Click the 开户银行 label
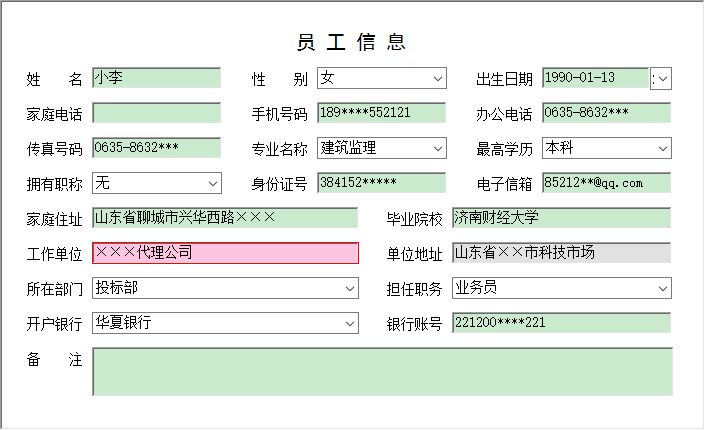Screen dimensions: 705x430 (x=54, y=324)
